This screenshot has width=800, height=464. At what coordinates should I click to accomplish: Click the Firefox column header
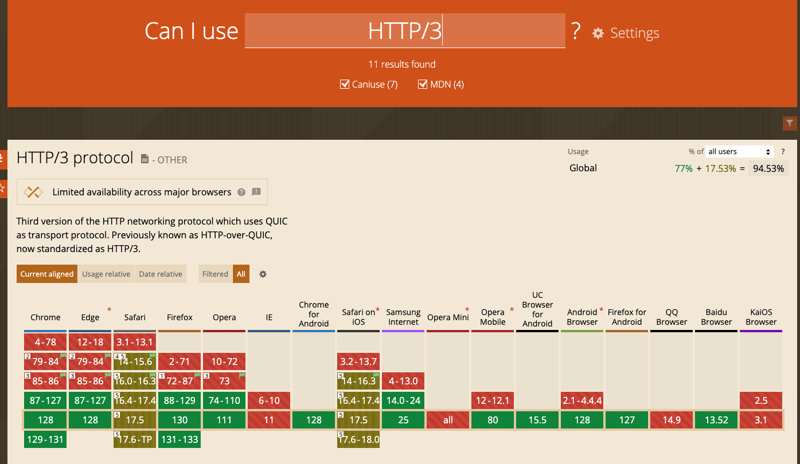tap(180, 317)
